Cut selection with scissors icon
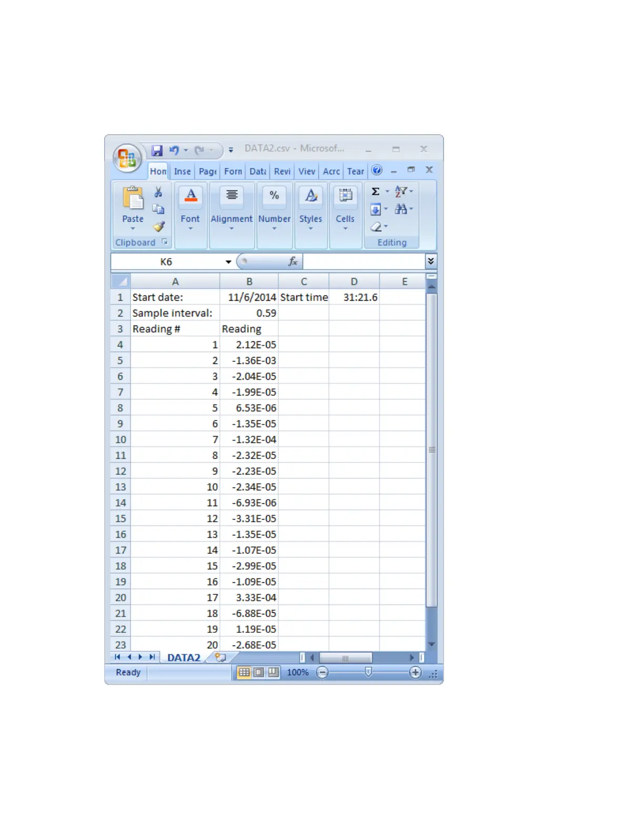The height and width of the screenshot is (834, 644). (158, 192)
